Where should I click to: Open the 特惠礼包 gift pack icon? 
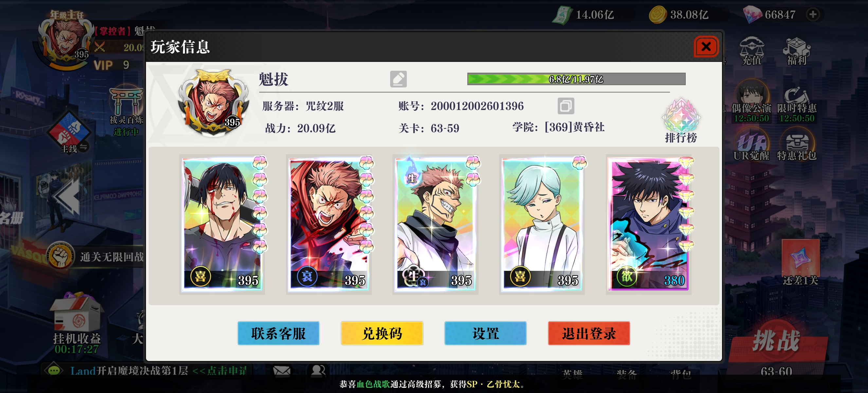click(797, 145)
